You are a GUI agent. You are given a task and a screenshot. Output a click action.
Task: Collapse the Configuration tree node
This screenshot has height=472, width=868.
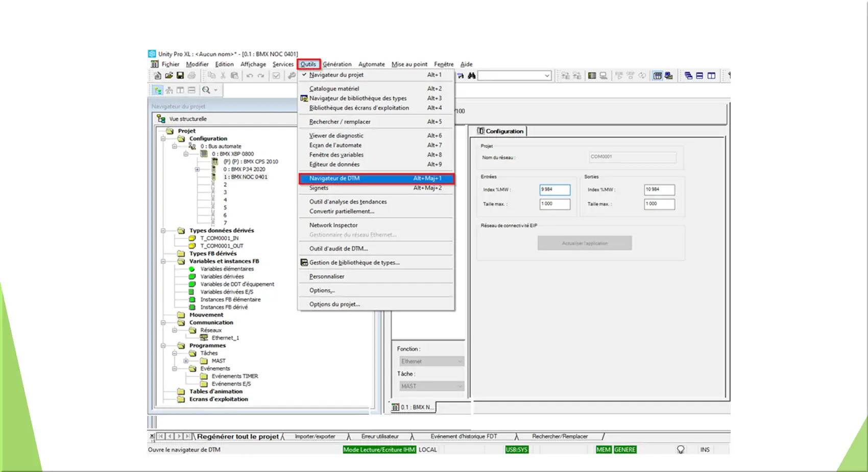coord(163,138)
